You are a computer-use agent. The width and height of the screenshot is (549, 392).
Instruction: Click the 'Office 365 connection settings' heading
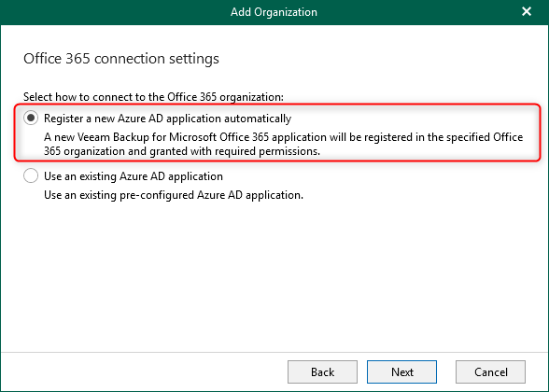click(121, 59)
